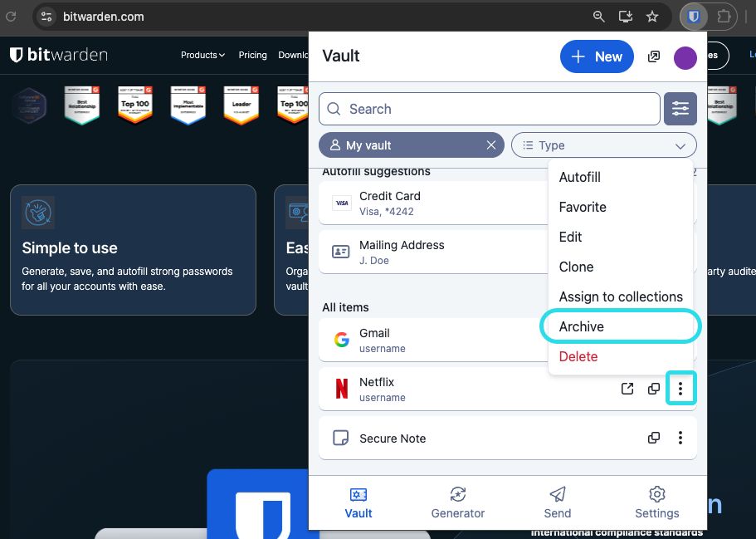The height and width of the screenshot is (539, 756).
Task: Open the Pricing page link
Action: 252,55
